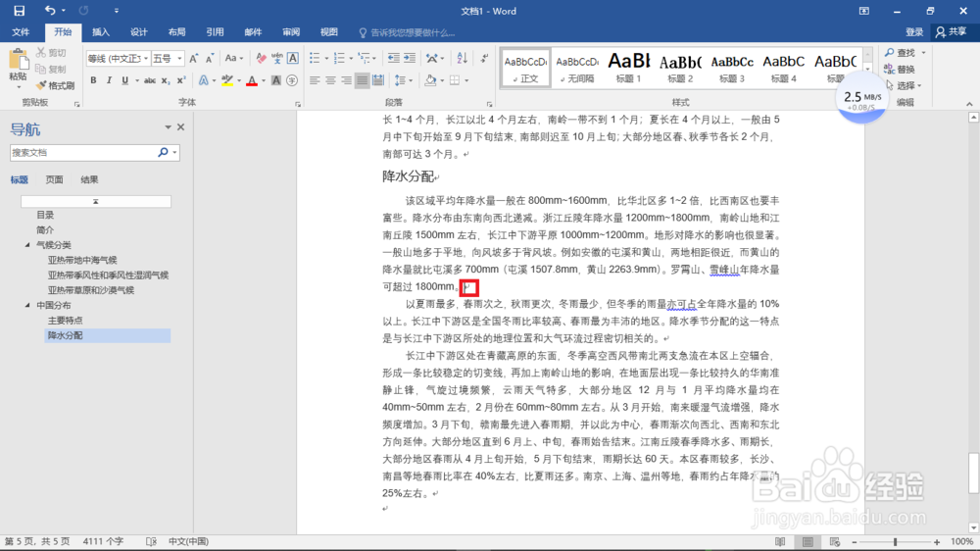The height and width of the screenshot is (551, 980).
Task: Click the red Font Color swatch
Action: [x=252, y=80]
